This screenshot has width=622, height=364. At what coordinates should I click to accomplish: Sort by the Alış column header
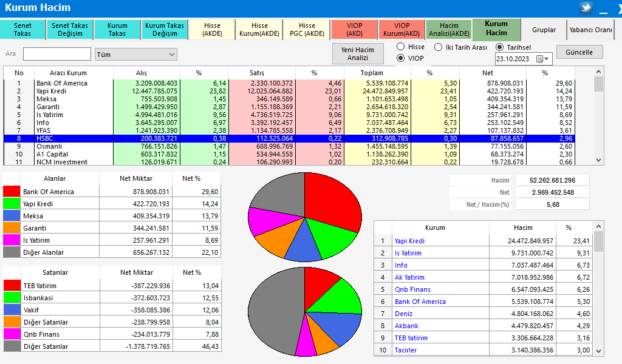(x=142, y=73)
